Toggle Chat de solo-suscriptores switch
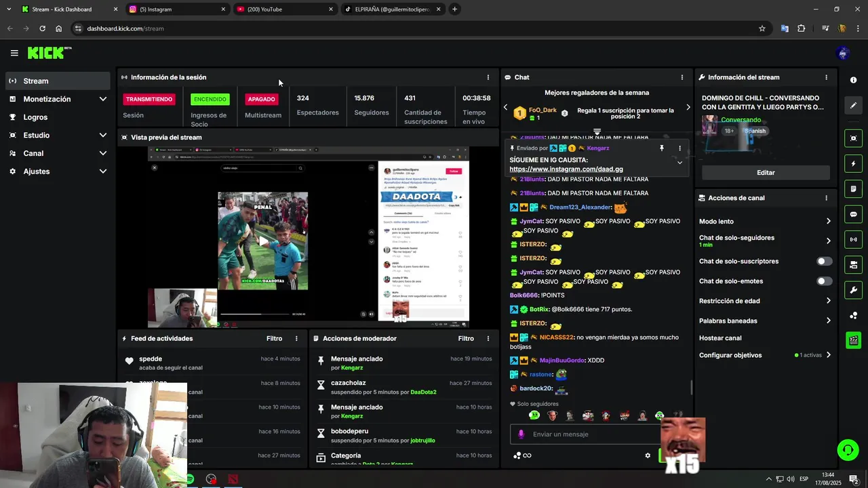 tap(824, 261)
